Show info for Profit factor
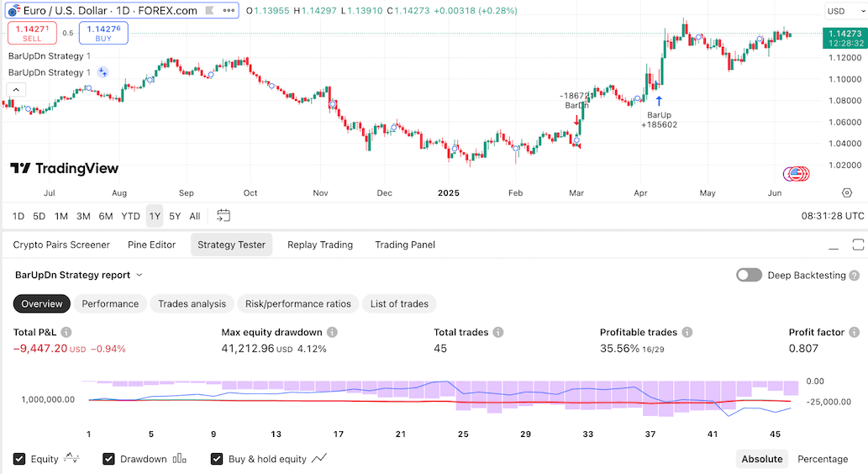This screenshot has height=474, width=868. 855,332
